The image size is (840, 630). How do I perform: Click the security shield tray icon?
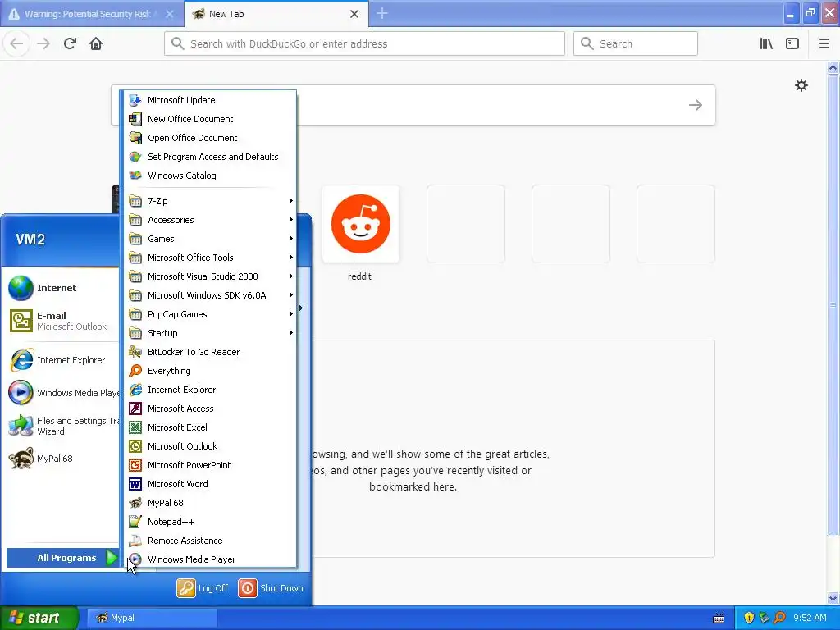(x=749, y=618)
